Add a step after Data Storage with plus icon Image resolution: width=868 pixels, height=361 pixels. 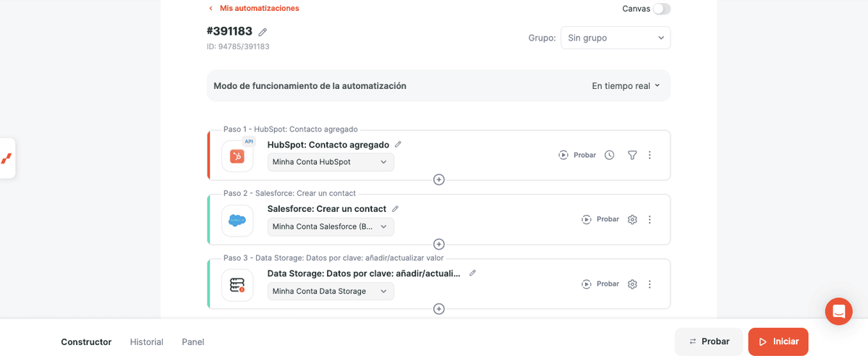[438, 309]
